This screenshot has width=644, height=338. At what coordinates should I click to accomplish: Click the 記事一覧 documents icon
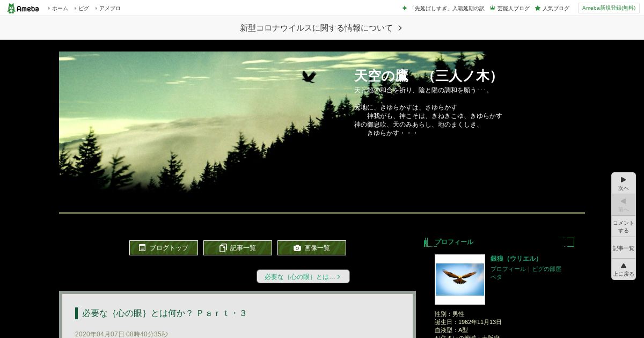pyautogui.click(x=223, y=248)
